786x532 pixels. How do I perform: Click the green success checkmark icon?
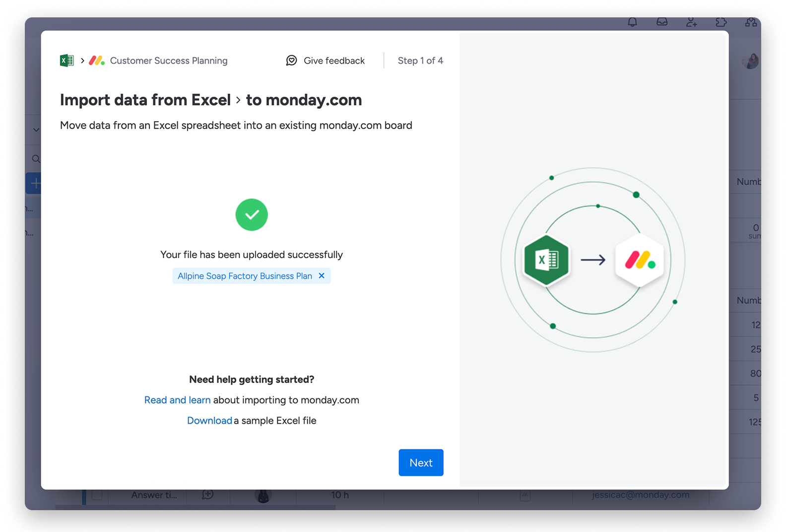click(252, 215)
